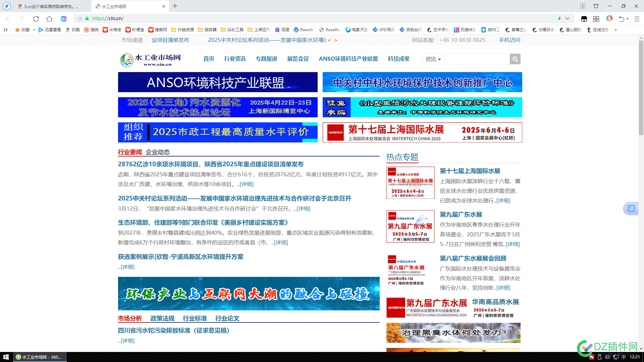This screenshot has height=362, width=644.
Task: Click the page vertical scrollbar thumb
Action: 641,87
